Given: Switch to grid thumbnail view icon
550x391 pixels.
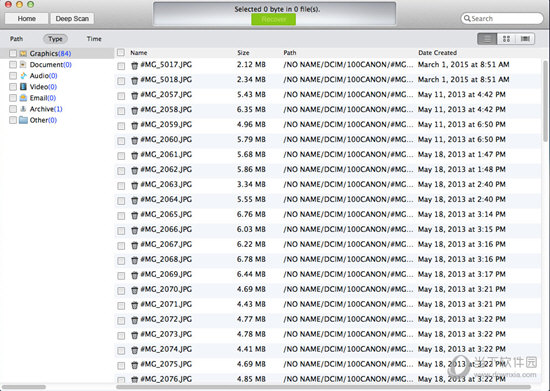Looking at the screenshot, I should coord(506,39).
